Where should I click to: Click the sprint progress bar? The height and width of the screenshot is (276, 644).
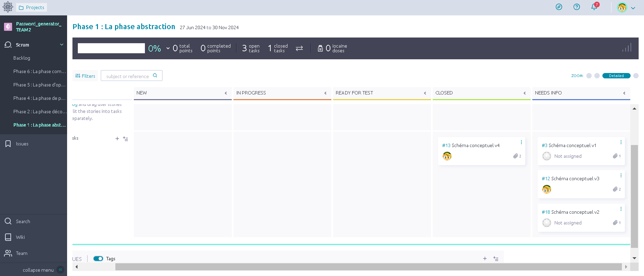pos(111,48)
